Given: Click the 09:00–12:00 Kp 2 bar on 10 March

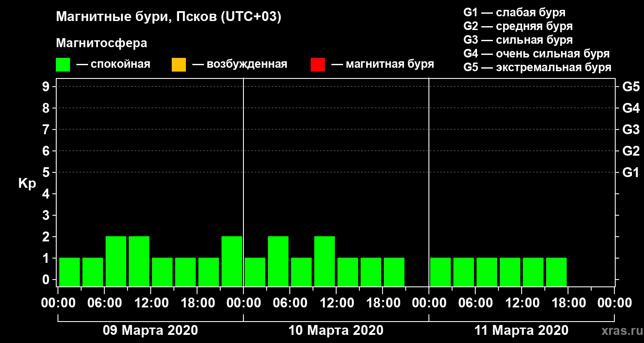Looking at the screenshot, I should tap(325, 261).
